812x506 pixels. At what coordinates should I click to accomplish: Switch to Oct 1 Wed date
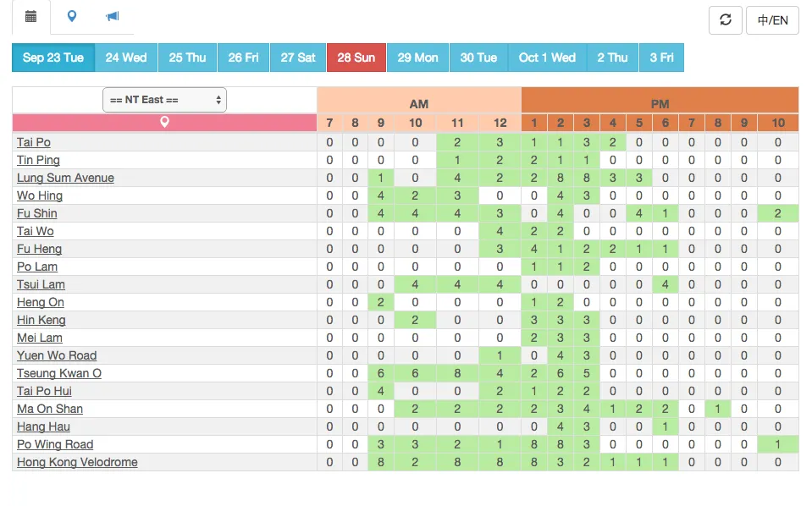(x=547, y=58)
